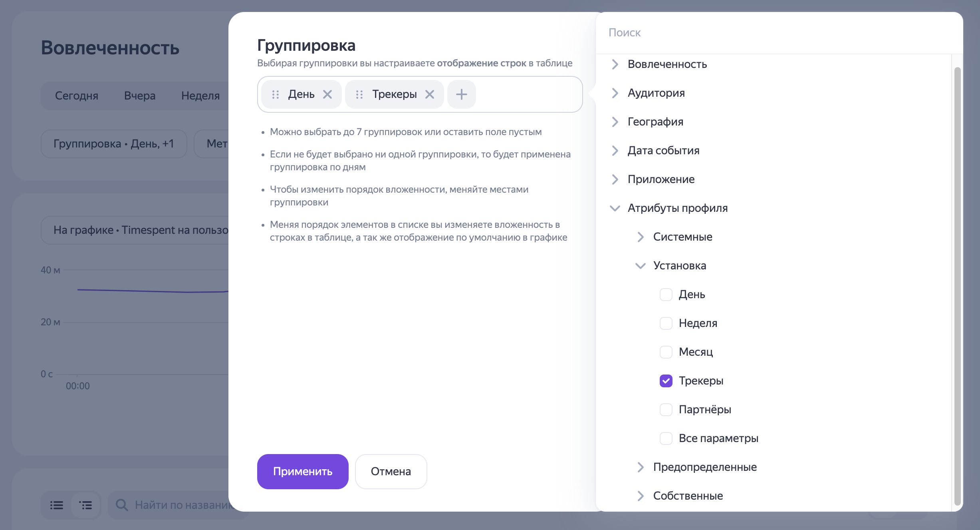Check the День checkbox under Установка
This screenshot has width=980, height=530.
click(666, 295)
